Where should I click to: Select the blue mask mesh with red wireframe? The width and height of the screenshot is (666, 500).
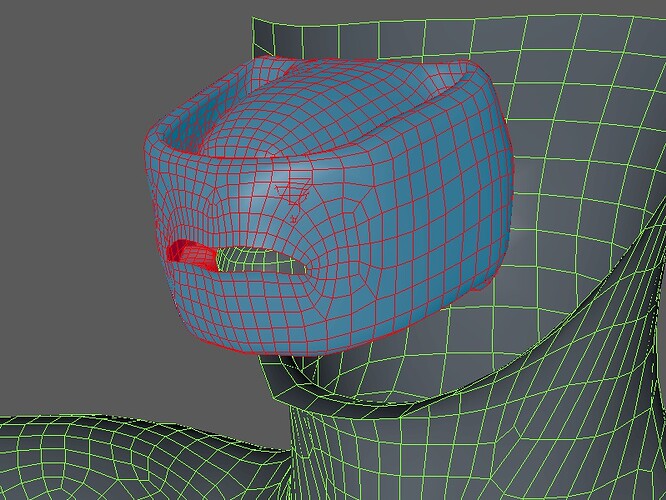328,206
